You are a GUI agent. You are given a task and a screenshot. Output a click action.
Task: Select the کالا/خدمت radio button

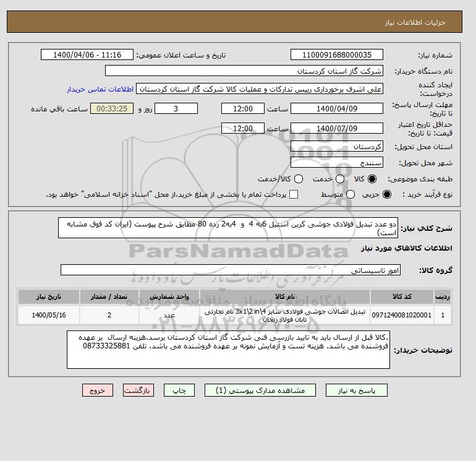299,179
